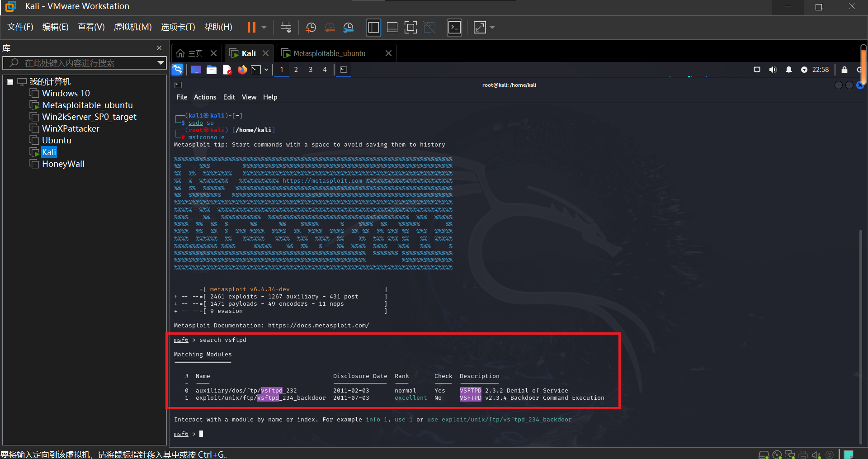Click the terminal scrollbar thumb

(x=860, y=336)
